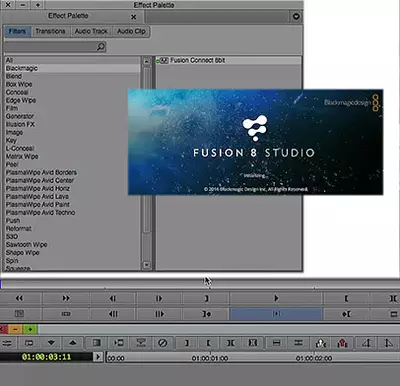Click the arrow-into-frame icon in the timeline toolbar

(x=118, y=343)
